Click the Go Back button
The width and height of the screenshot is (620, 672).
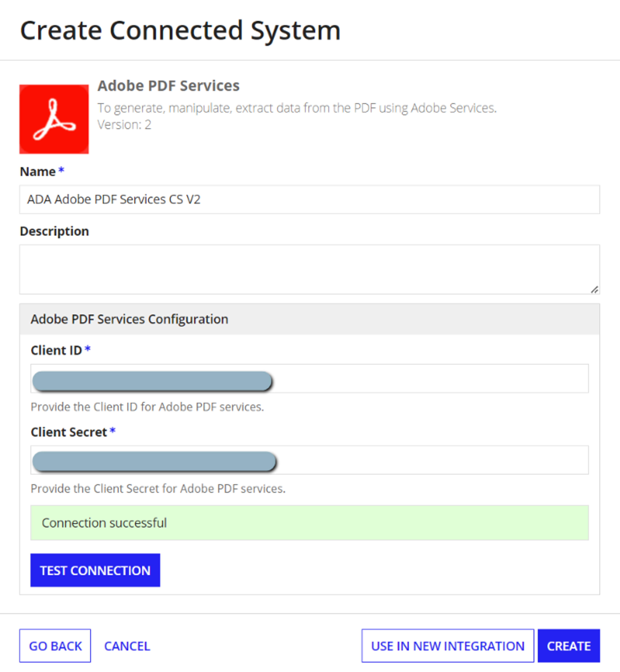[x=55, y=646]
